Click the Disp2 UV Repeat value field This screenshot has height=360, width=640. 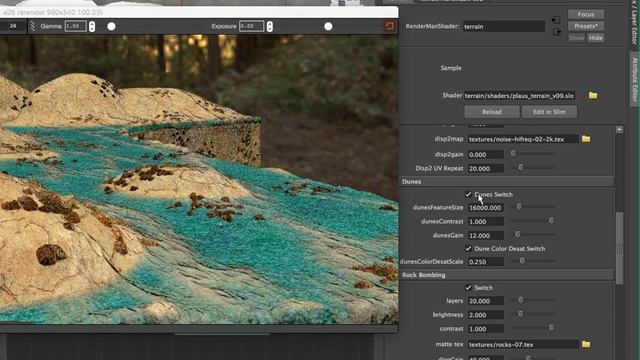[486, 168]
